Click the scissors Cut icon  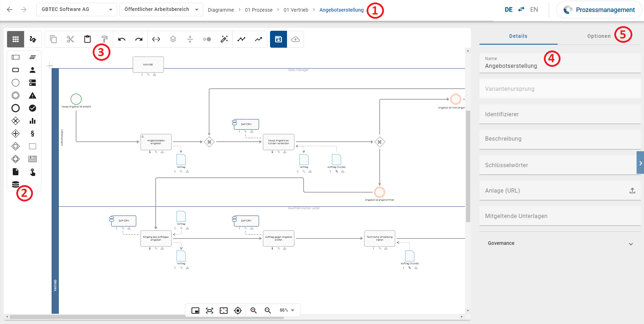70,39
